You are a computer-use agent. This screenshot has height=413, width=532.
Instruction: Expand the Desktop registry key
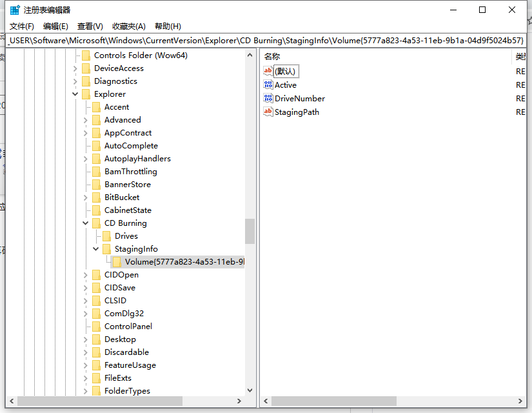[85, 339]
